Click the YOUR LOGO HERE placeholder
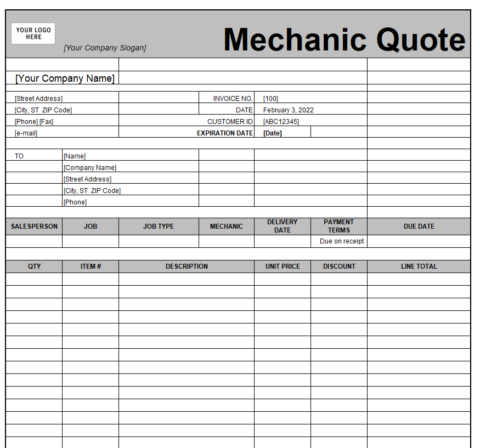 pos(33,33)
